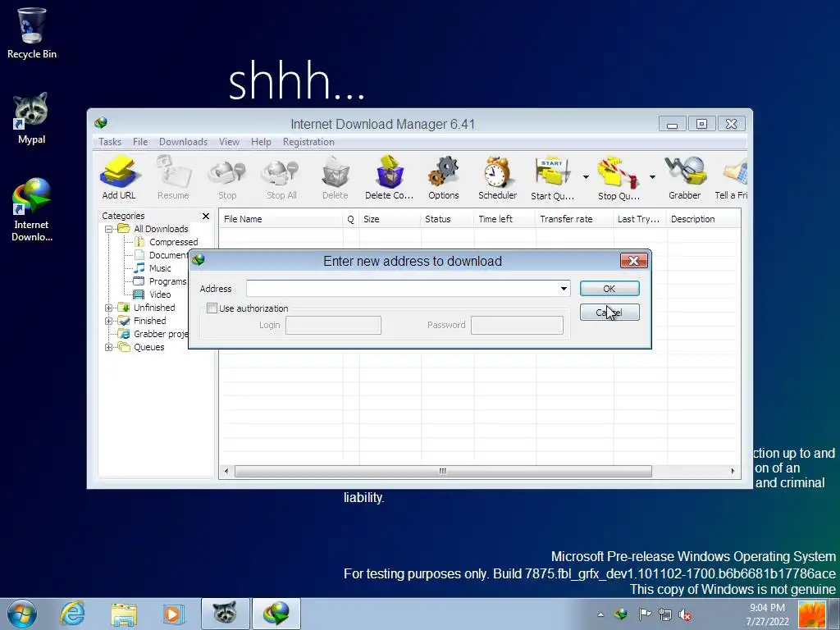Open the Grabber tool icon
This screenshot has width=840, height=630.
[x=685, y=177]
